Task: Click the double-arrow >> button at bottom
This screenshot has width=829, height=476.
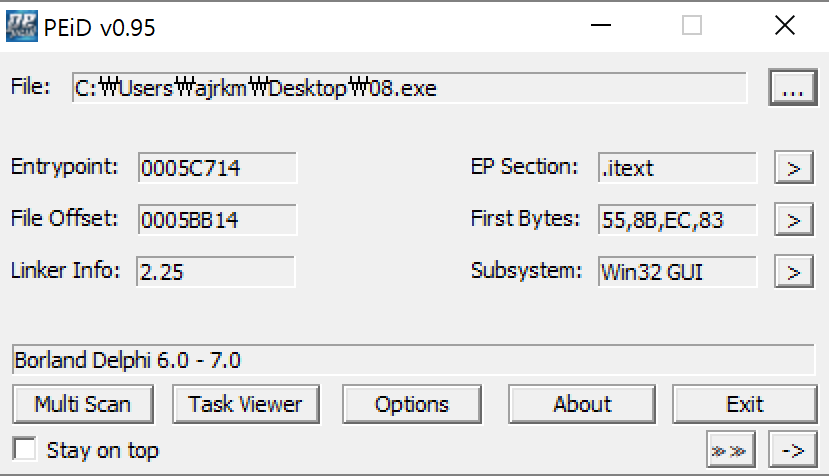Action: tap(731, 451)
